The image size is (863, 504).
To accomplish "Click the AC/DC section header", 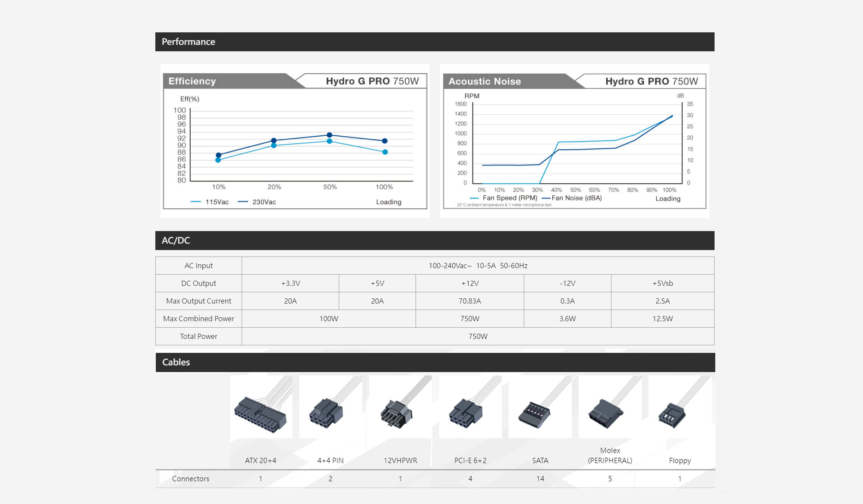I will point(435,241).
